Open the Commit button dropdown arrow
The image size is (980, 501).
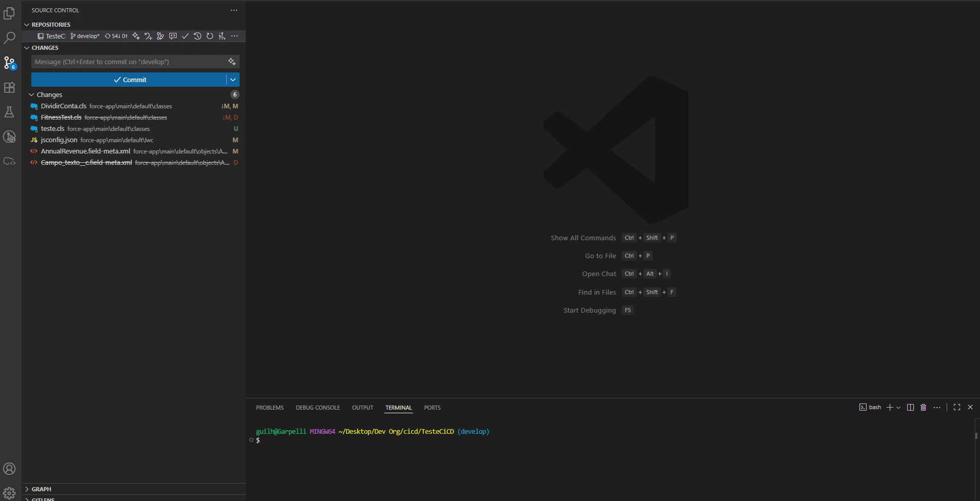point(233,80)
